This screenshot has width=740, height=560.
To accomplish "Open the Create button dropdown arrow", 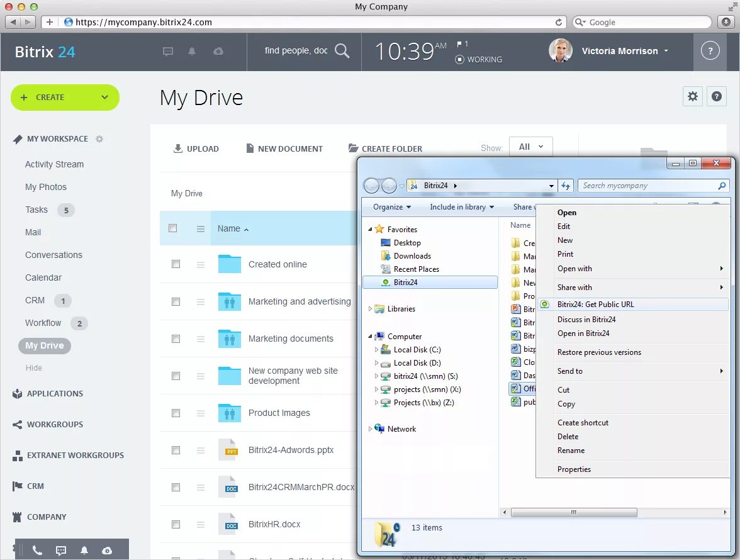I will coord(104,97).
